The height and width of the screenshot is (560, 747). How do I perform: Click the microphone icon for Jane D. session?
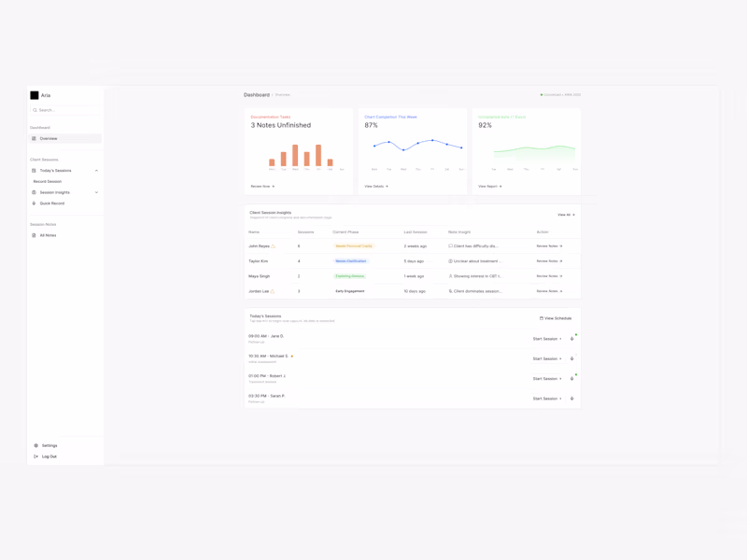(x=571, y=339)
